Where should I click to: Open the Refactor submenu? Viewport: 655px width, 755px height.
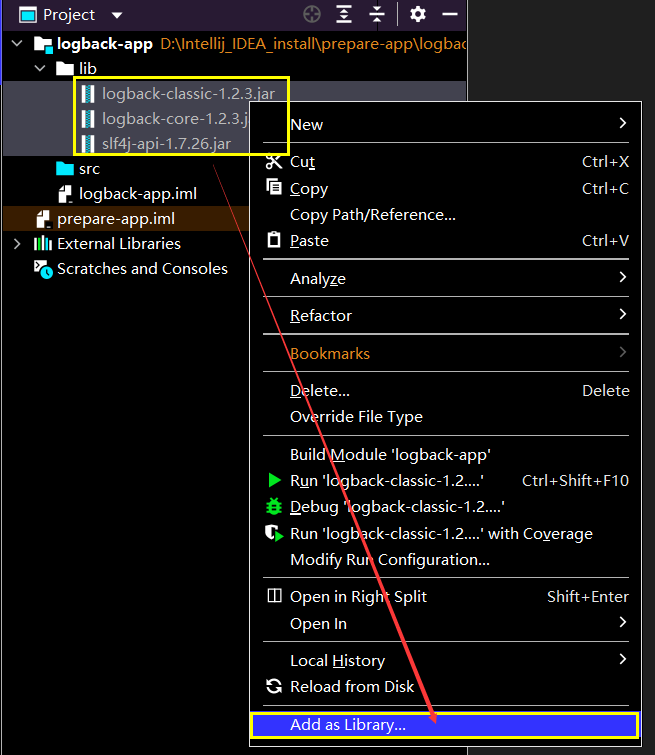pyautogui.click(x=445, y=315)
